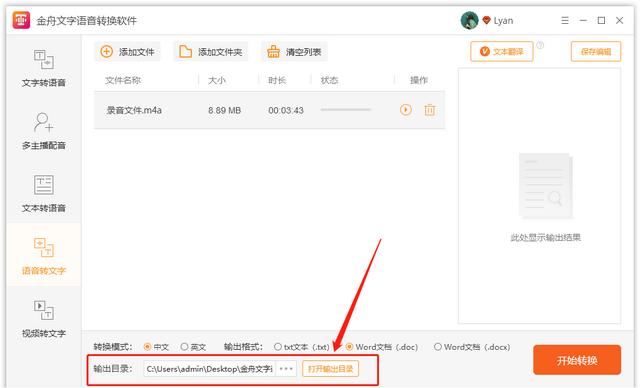
Task: Clear the list with 清空列表
Action: (x=294, y=52)
